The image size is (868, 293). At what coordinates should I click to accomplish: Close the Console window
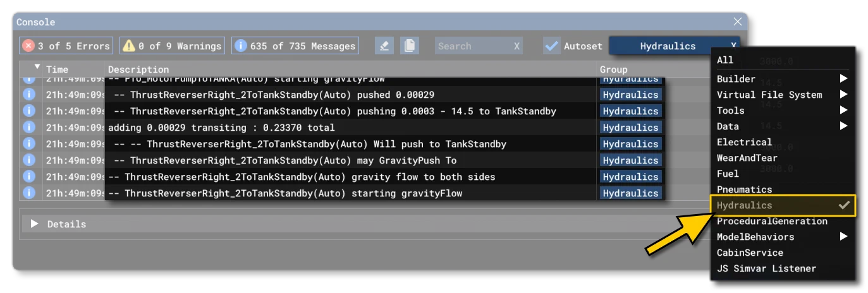[x=737, y=21]
